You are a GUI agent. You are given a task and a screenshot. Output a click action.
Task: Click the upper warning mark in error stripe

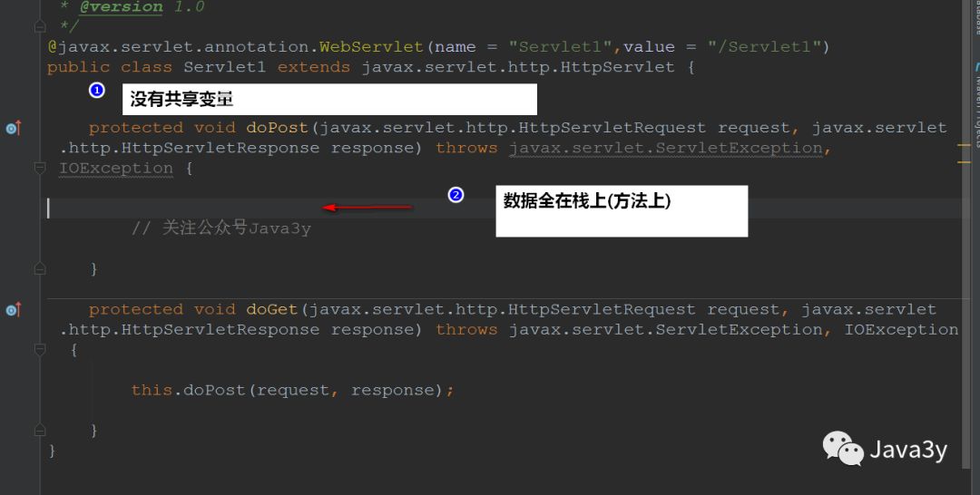pyautogui.click(x=964, y=145)
